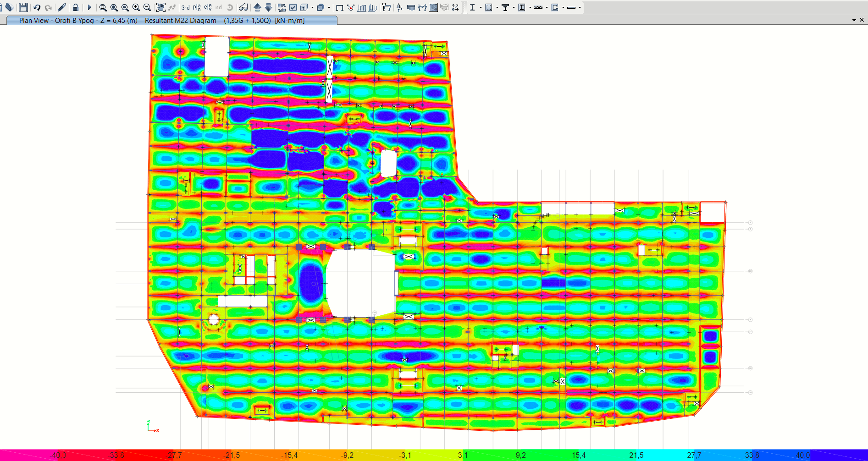The width and height of the screenshot is (868, 461).
Task: Display support reactions icon
Action: pyautogui.click(x=400, y=7)
